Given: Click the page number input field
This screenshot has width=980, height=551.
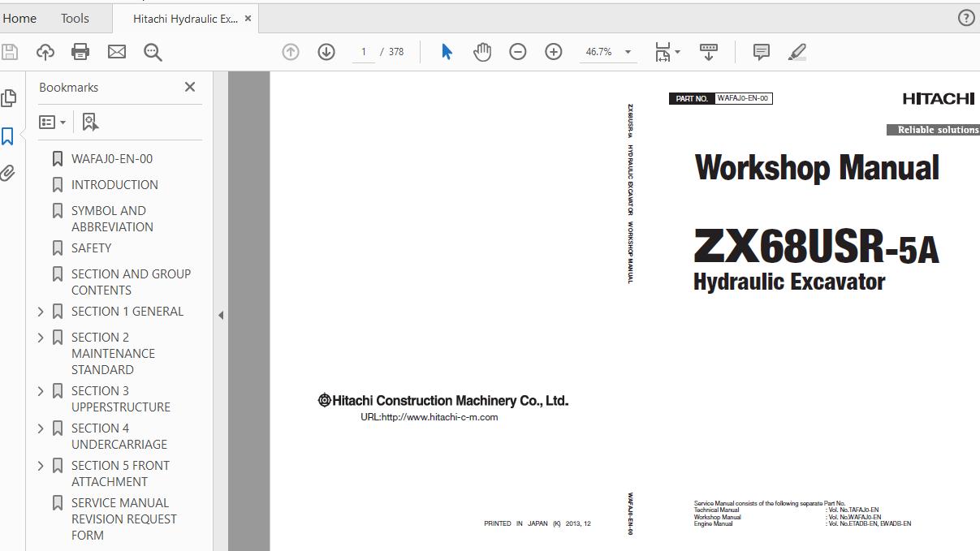Looking at the screenshot, I should tap(364, 52).
